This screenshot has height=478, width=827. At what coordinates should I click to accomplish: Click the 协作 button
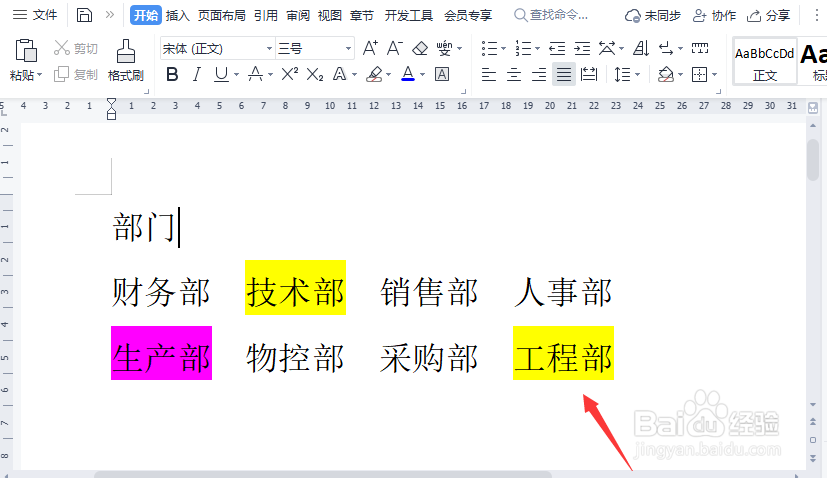point(714,15)
